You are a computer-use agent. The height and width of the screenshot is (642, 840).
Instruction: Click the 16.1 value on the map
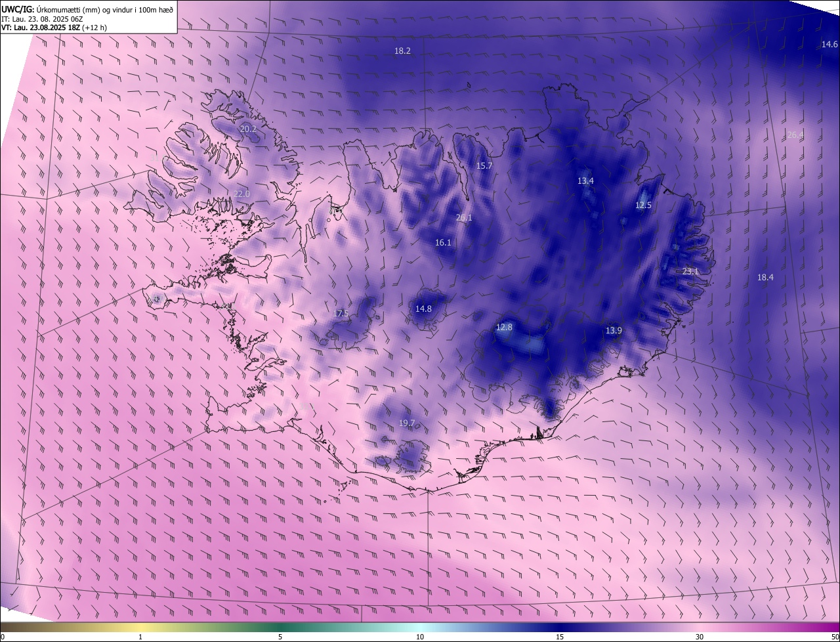pyautogui.click(x=443, y=242)
